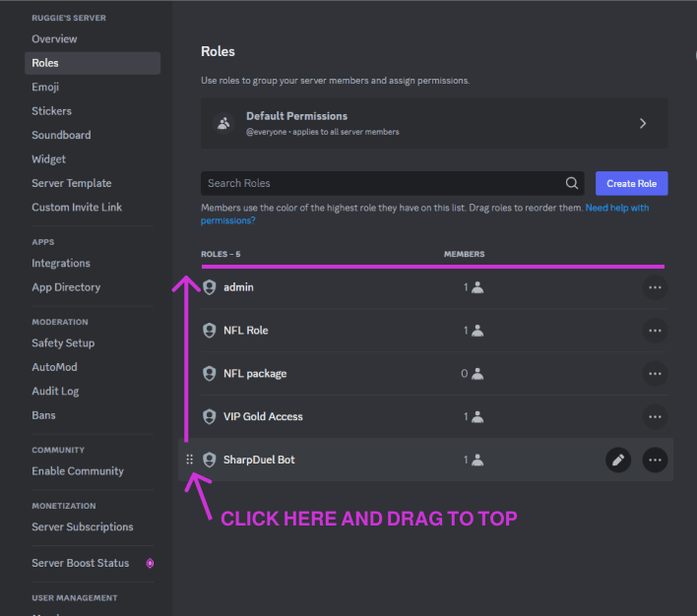Screen dimensions: 697x616
Task: Open Custom Invite Link page
Action: pyautogui.click(x=77, y=207)
